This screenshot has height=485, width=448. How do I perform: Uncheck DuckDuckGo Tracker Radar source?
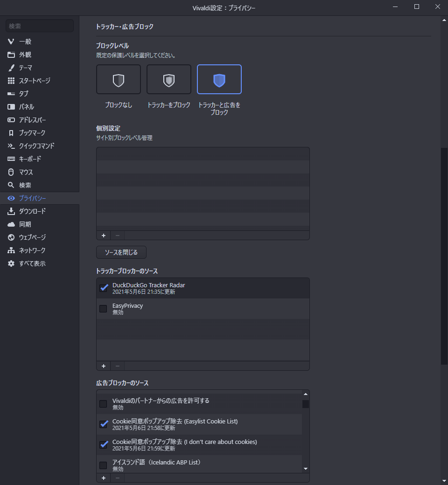click(x=104, y=288)
